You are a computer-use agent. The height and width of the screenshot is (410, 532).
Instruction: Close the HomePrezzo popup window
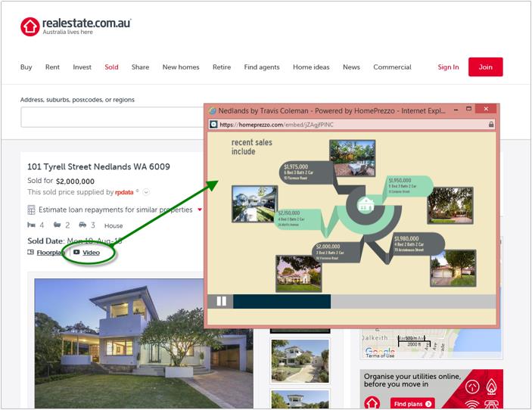(486, 109)
